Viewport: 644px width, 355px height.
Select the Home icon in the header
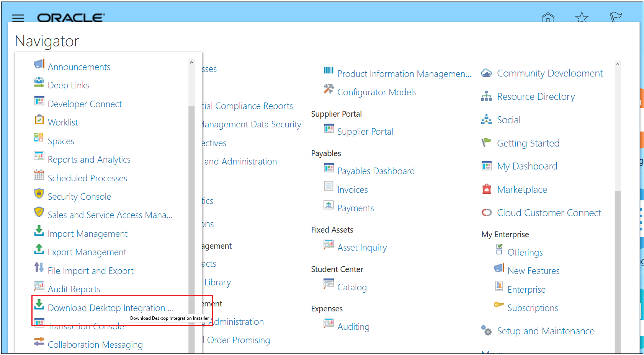548,18
